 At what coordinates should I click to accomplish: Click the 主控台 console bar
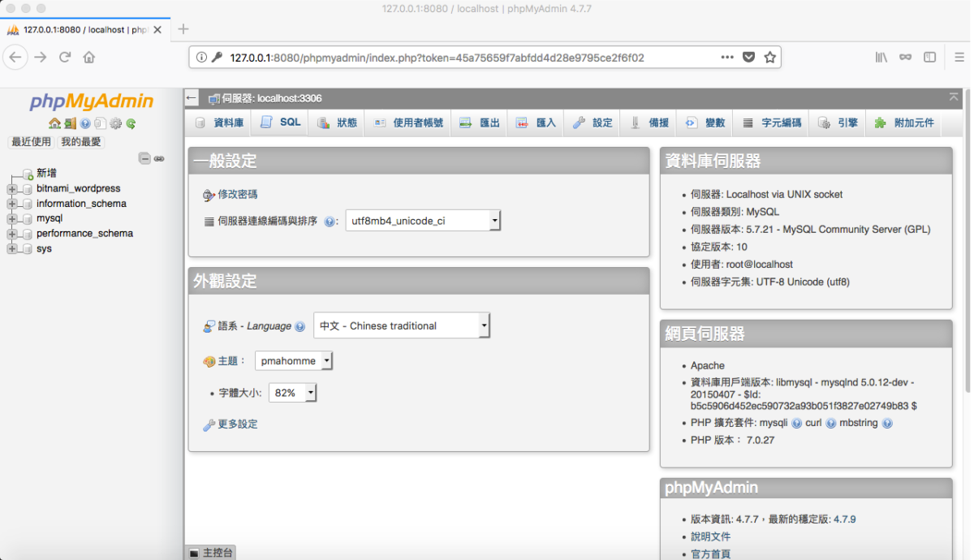(212, 553)
